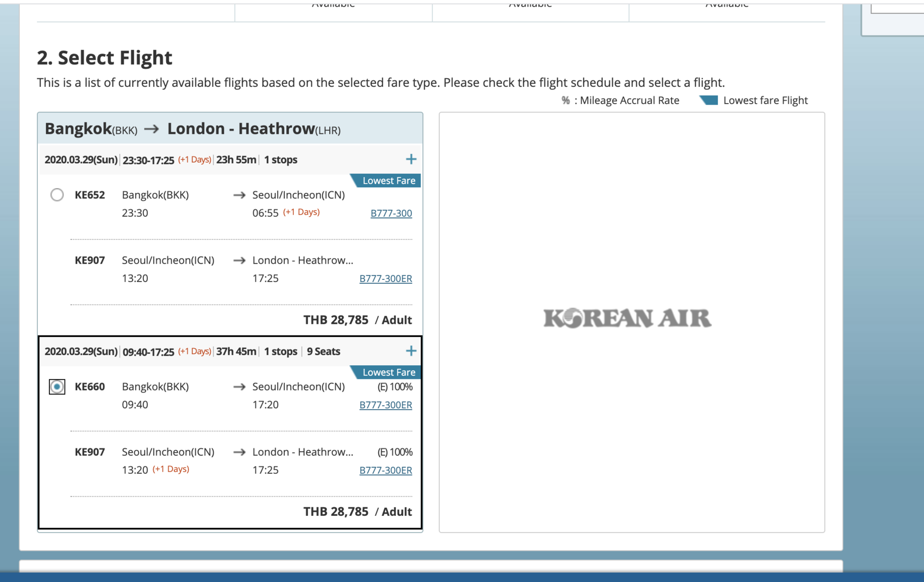
Task: Click the 06:55 arrival time at Incheon
Action: pyautogui.click(x=266, y=213)
